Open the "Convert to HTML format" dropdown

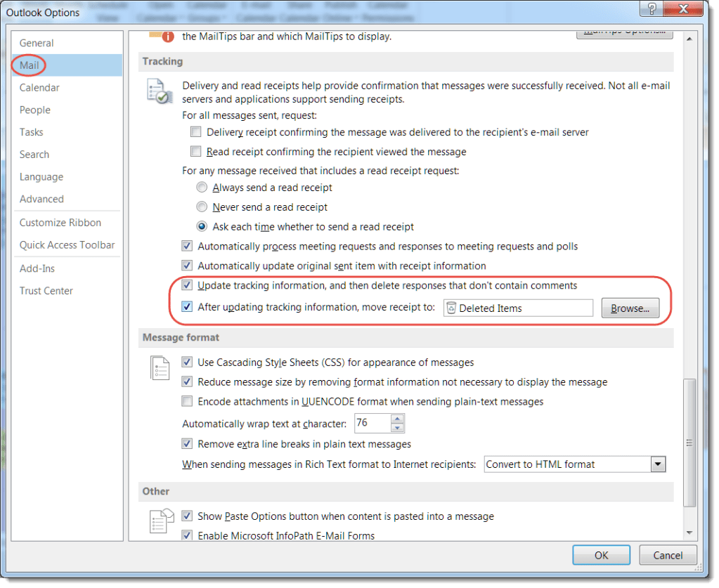tap(657, 464)
